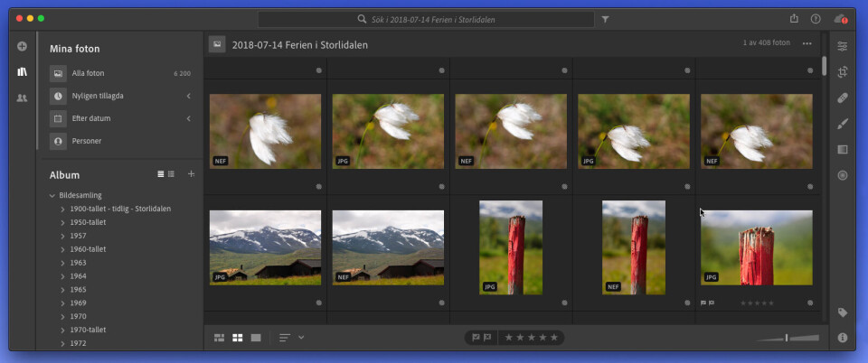Click the photo grid vertical scrollbar
Viewport: 868px width, 363px height.
(x=825, y=66)
